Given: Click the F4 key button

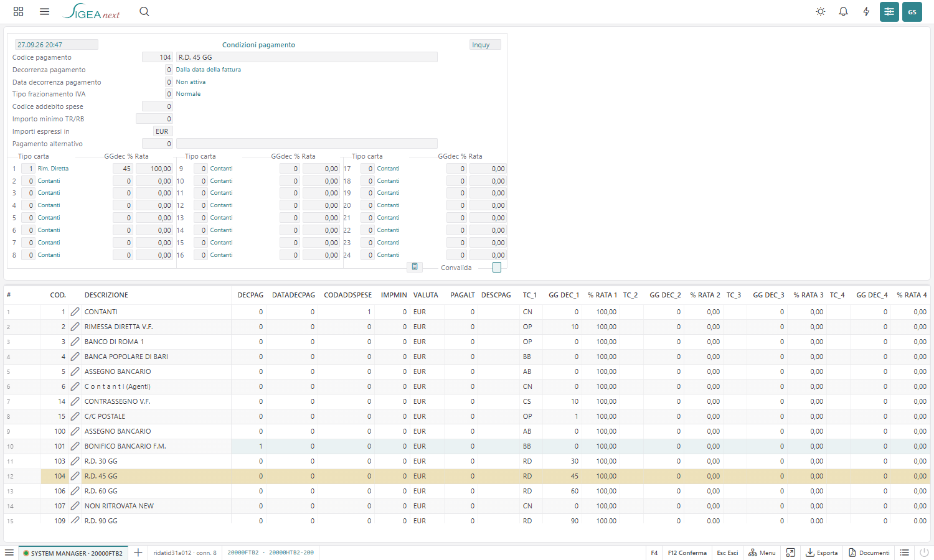Looking at the screenshot, I should (654, 553).
